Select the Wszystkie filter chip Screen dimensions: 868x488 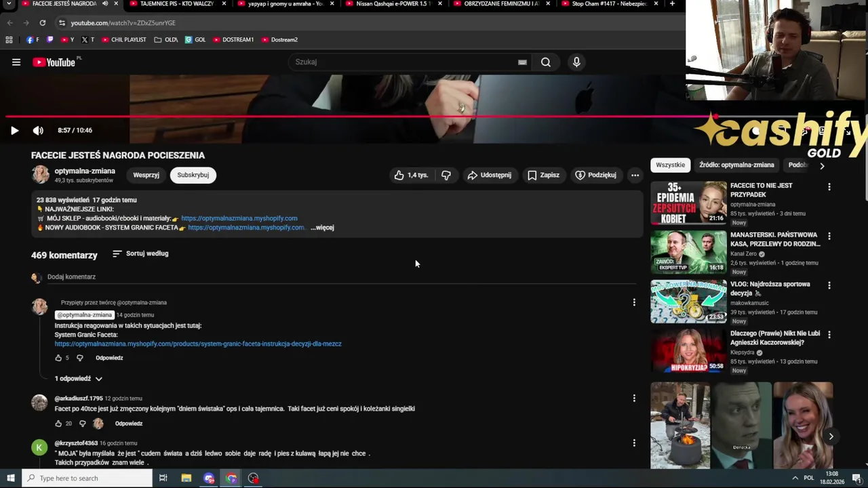tap(671, 165)
